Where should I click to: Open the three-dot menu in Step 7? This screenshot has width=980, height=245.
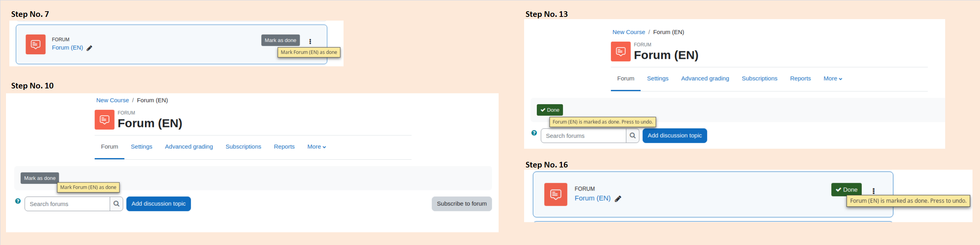click(310, 42)
